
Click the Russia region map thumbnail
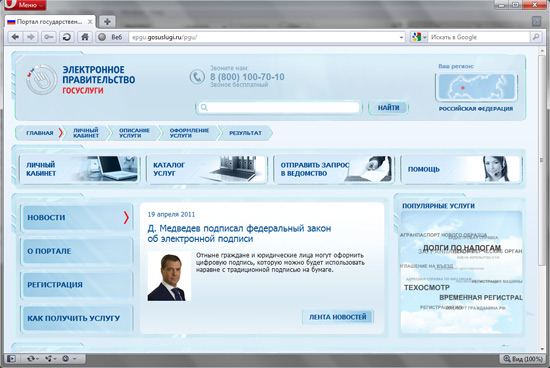click(x=476, y=87)
